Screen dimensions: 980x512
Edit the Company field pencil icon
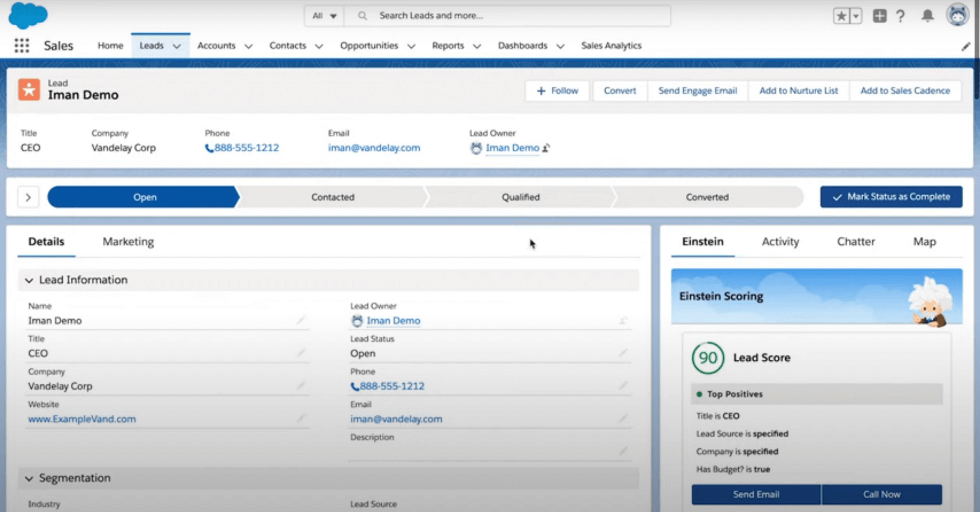tap(301, 385)
